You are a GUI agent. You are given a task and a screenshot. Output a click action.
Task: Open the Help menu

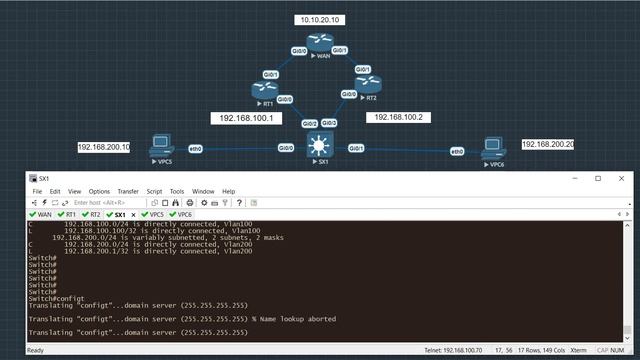click(229, 191)
